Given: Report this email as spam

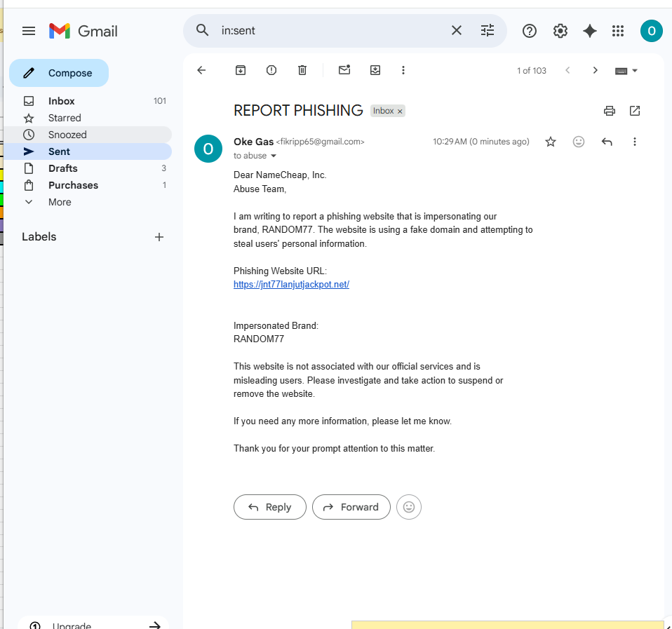Looking at the screenshot, I should (271, 70).
